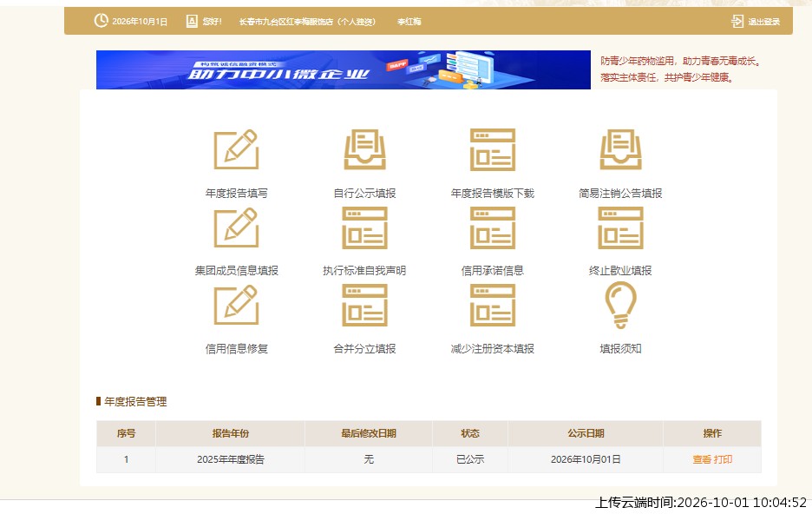812x514 pixels.
Task: Click the 填报须知 label
Action: click(x=620, y=349)
